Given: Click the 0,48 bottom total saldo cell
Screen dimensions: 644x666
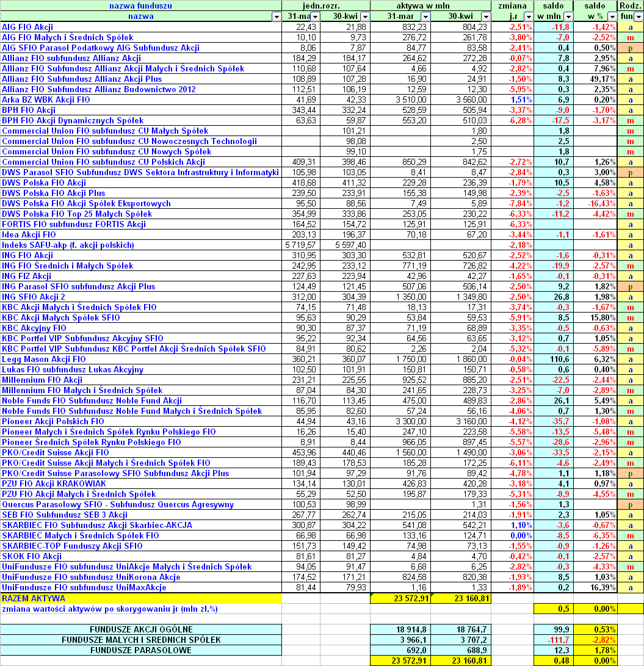Looking at the screenshot, I should coord(554,661).
